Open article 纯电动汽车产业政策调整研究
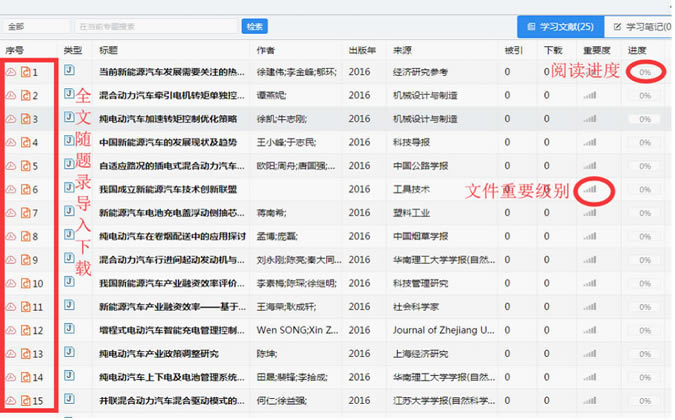 (159, 353)
